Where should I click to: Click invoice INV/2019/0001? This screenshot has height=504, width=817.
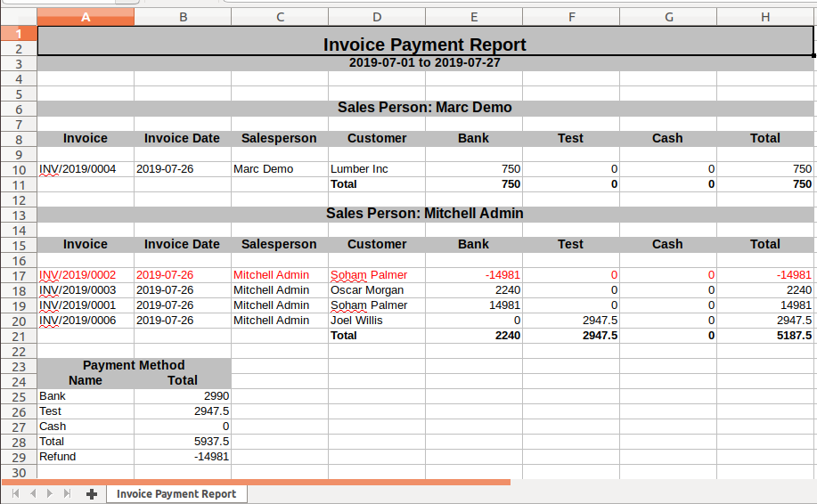86,305
